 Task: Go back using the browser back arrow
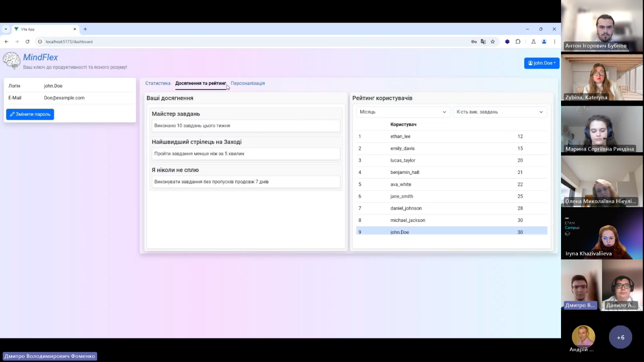click(x=7, y=41)
